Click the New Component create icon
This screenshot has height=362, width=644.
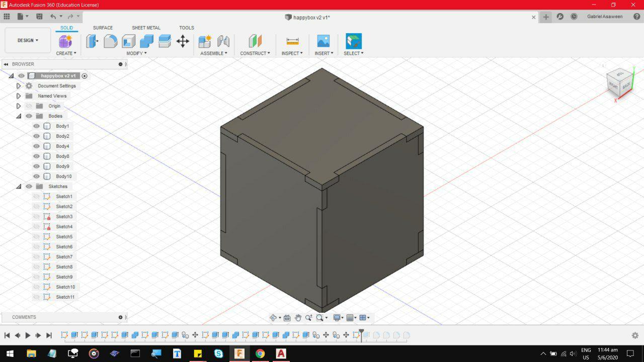tap(65, 41)
